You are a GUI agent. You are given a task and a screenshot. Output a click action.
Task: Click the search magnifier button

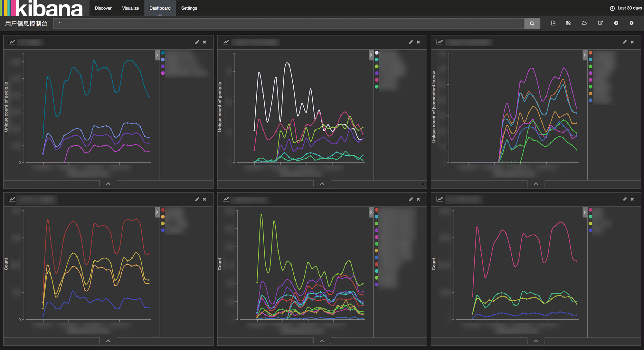coord(532,24)
